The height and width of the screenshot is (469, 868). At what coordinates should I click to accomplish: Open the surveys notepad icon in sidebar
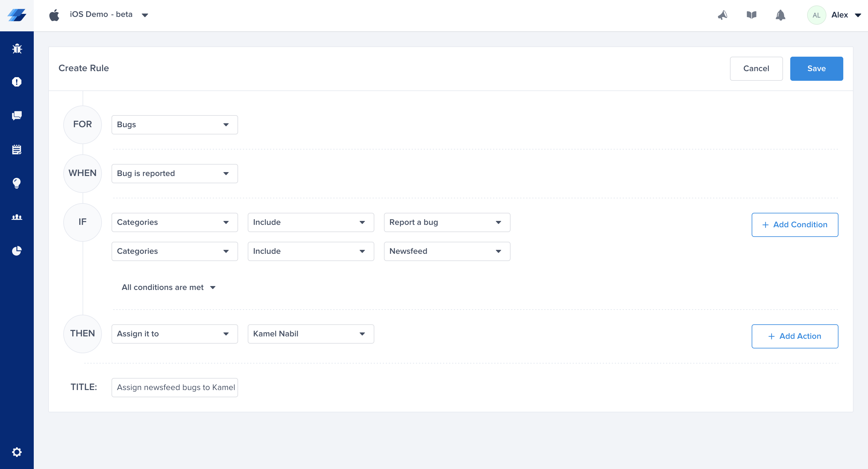tap(17, 150)
